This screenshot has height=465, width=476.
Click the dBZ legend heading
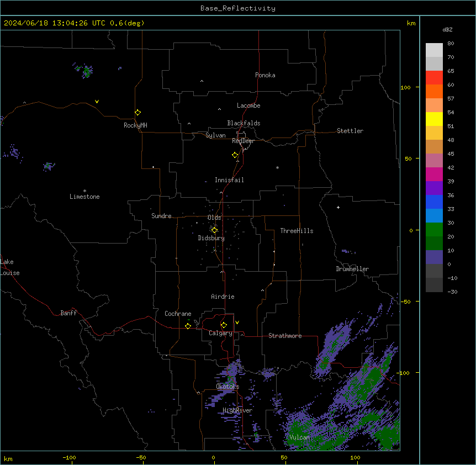(447, 29)
